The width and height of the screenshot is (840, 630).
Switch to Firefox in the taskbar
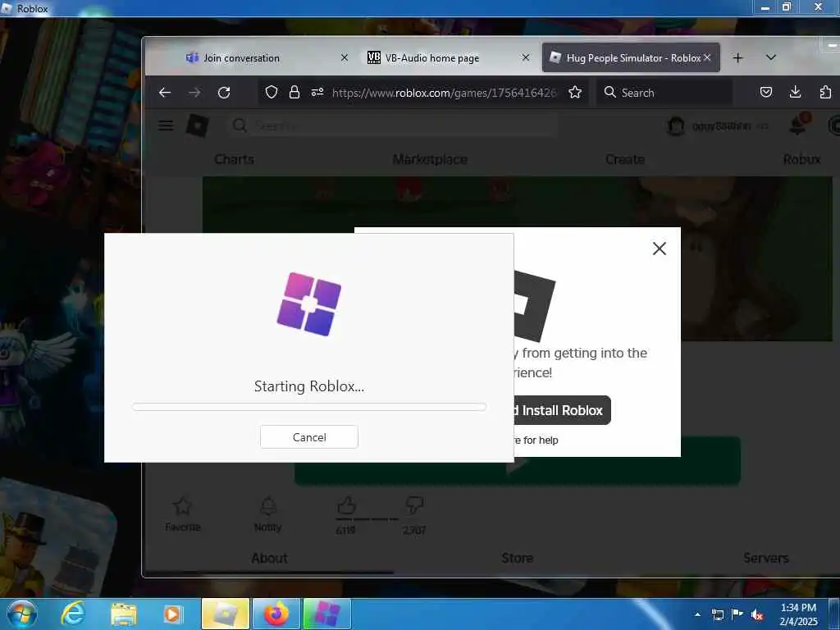[276, 614]
